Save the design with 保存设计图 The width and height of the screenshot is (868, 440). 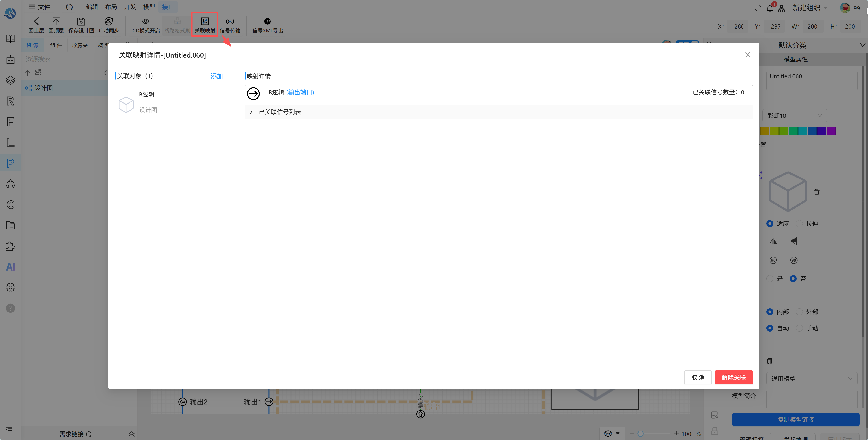(81, 25)
